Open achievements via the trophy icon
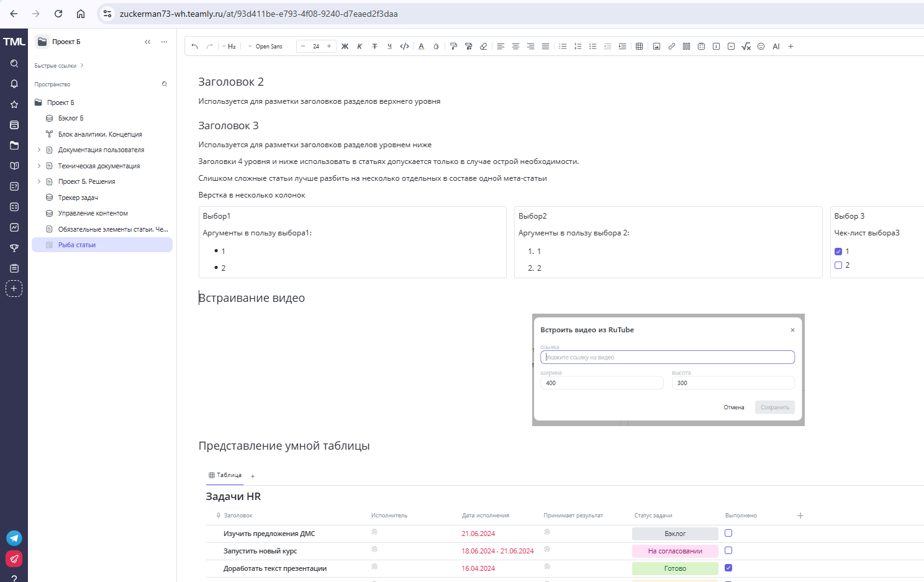Image resolution: width=924 pixels, height=582 pixels. [x=14, y=248]
